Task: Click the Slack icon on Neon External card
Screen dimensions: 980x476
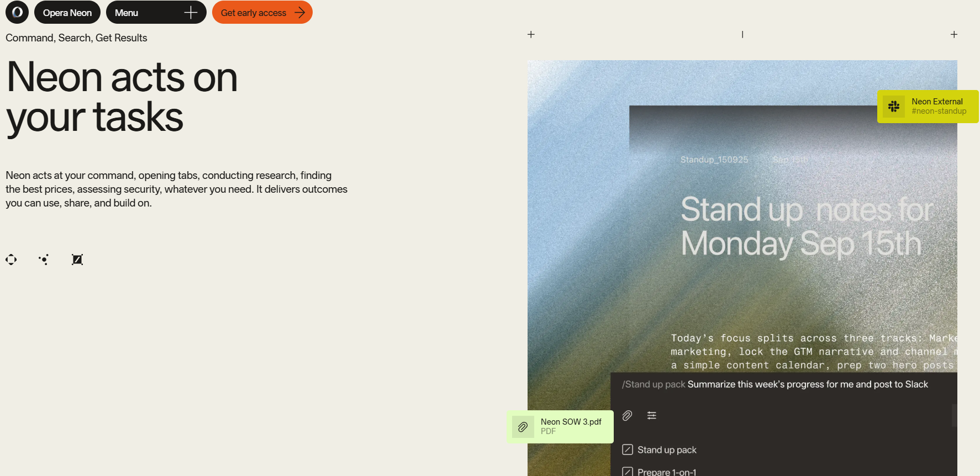Action: [x=894, y=107]
